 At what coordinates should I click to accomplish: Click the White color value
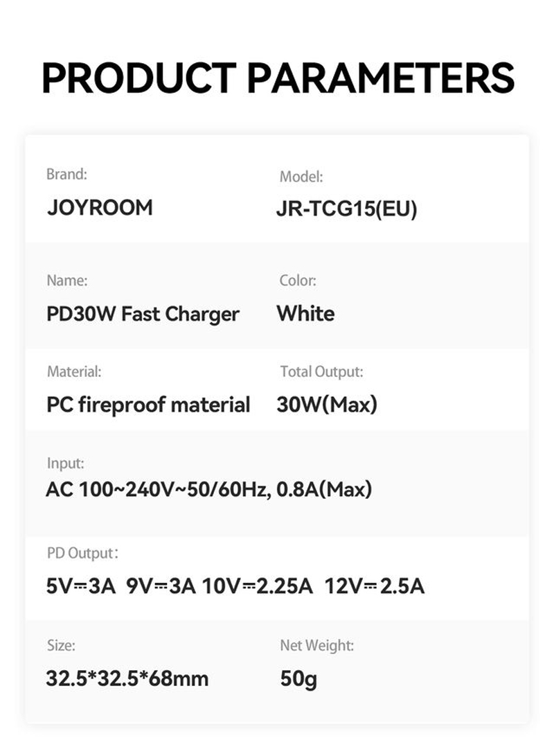pyautogui.click(x=305, y=313)
